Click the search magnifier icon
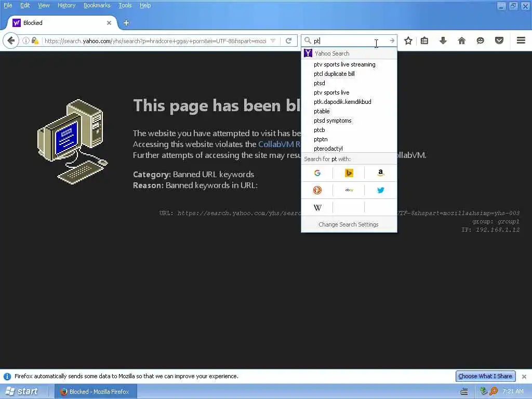Viewport: 532px width, 399px height. 308,41
